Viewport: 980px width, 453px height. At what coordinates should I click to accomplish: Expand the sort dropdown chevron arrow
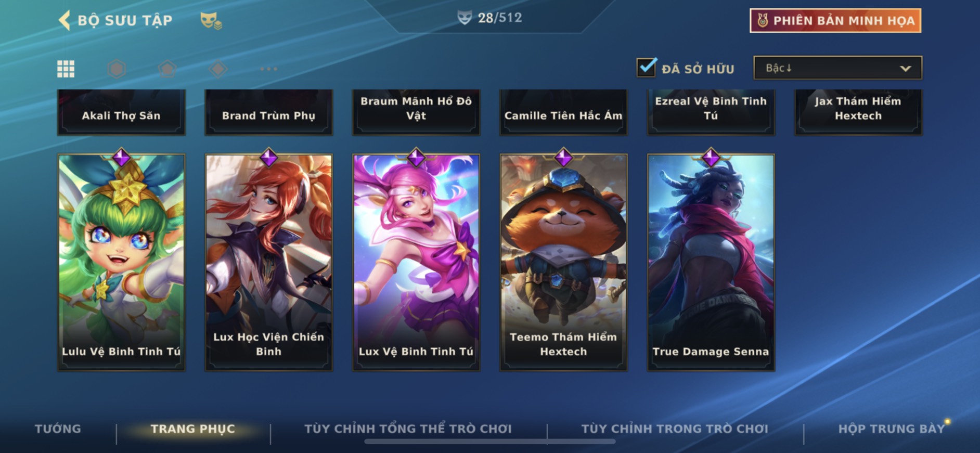tap(905, 69)
